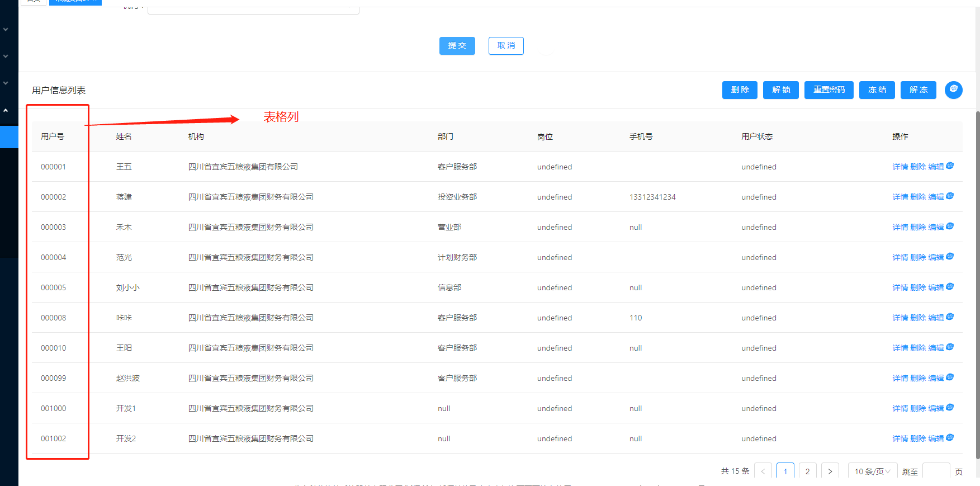Image resolution: width=980 pixels, height=486 pixels.
Task: Click the 计划财务部 department cell
Action: [x=457, y=257]
